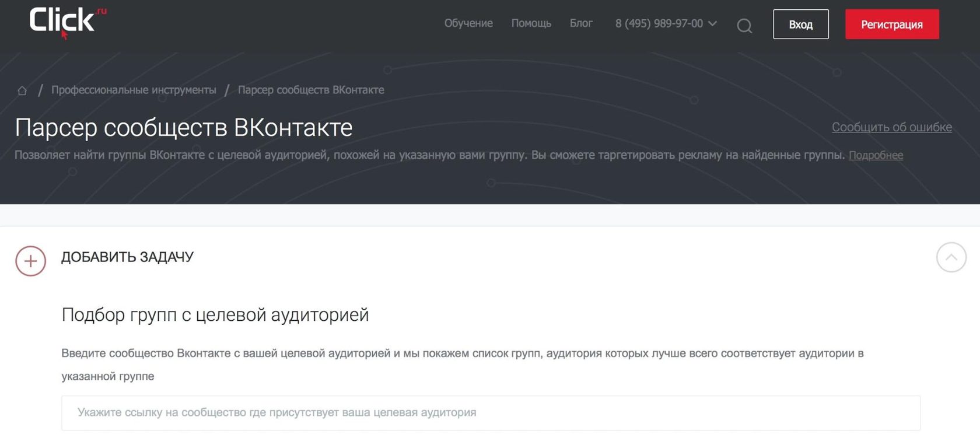Click the red Регистрация button
980x441 pixels.
coord(892,24)
